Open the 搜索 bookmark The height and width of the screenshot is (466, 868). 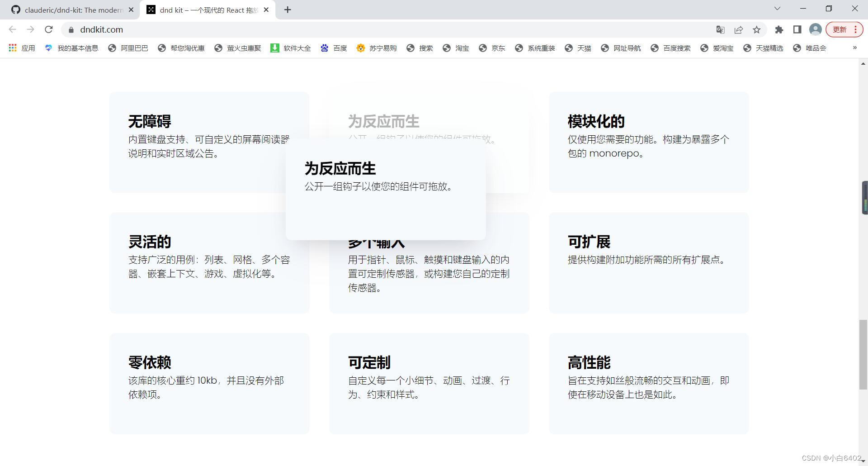click(x=420, y=48)
